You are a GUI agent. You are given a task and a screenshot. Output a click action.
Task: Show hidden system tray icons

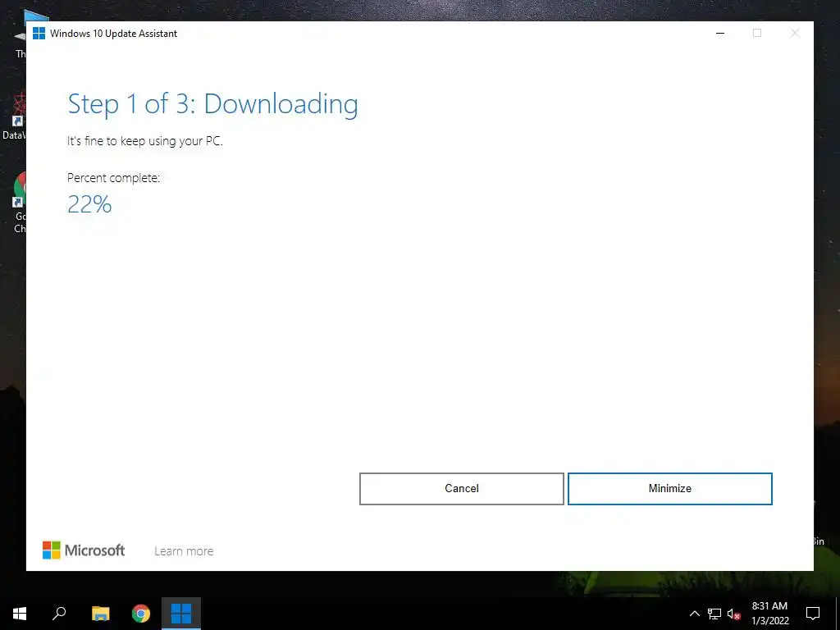[694, 614]
